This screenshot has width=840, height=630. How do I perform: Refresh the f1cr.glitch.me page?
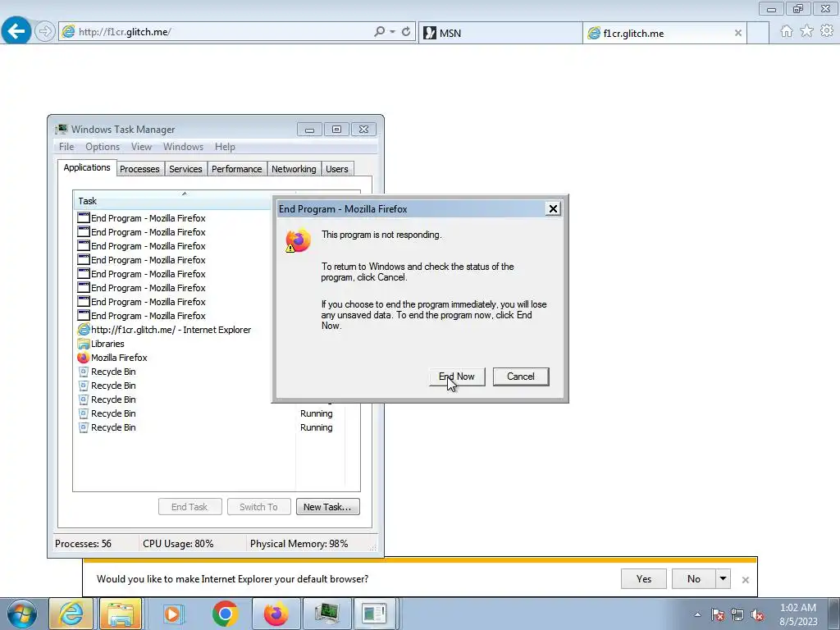406,32
